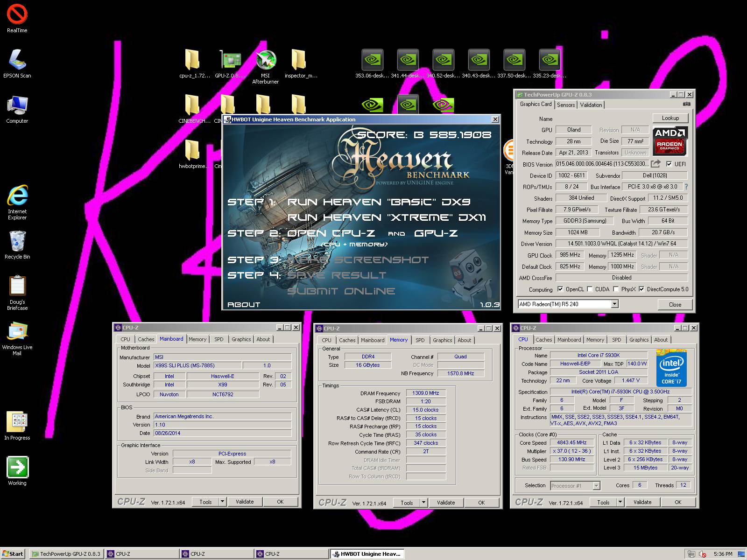Toggle the OpenCL checkbox

coord(560,289)
